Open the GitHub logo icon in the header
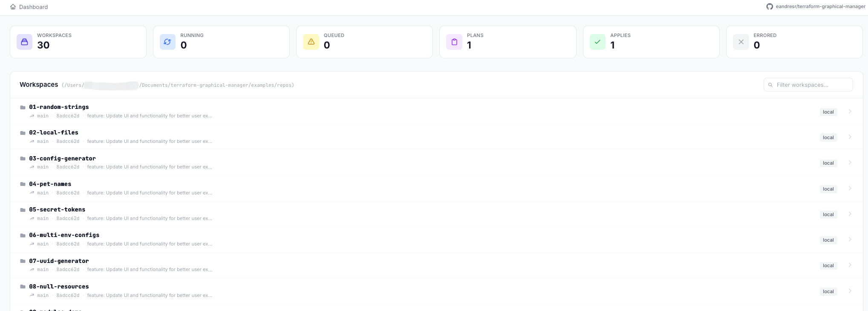 coord(770,6)
